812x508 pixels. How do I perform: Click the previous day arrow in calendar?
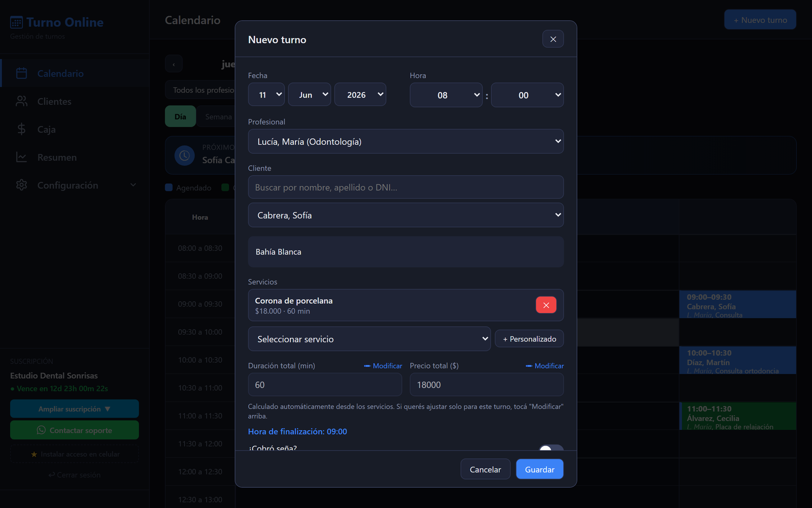tap(174, 64)
